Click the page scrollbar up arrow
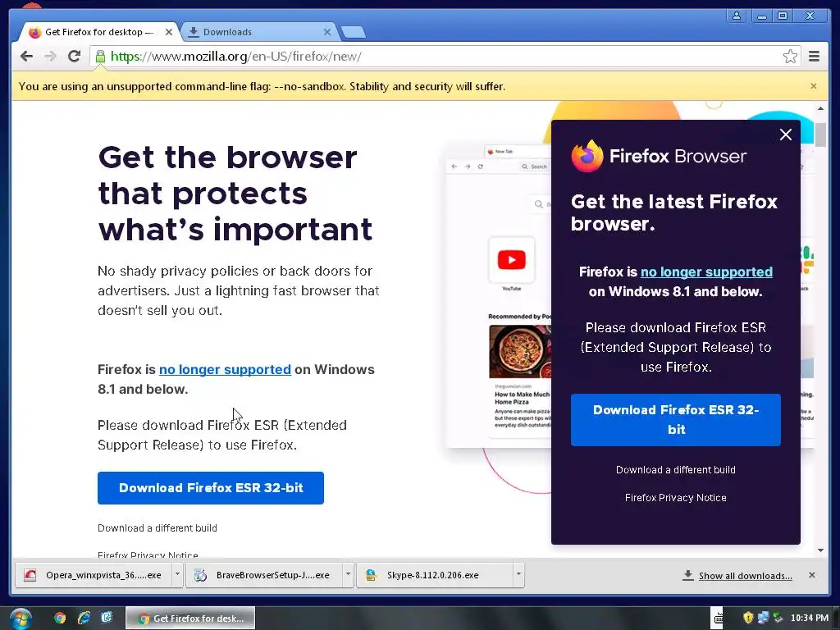 (x=820, y=109)
